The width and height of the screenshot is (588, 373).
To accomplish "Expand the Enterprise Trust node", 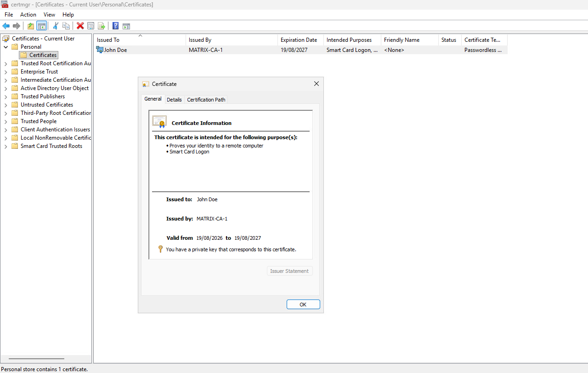I will pos(6,72).
